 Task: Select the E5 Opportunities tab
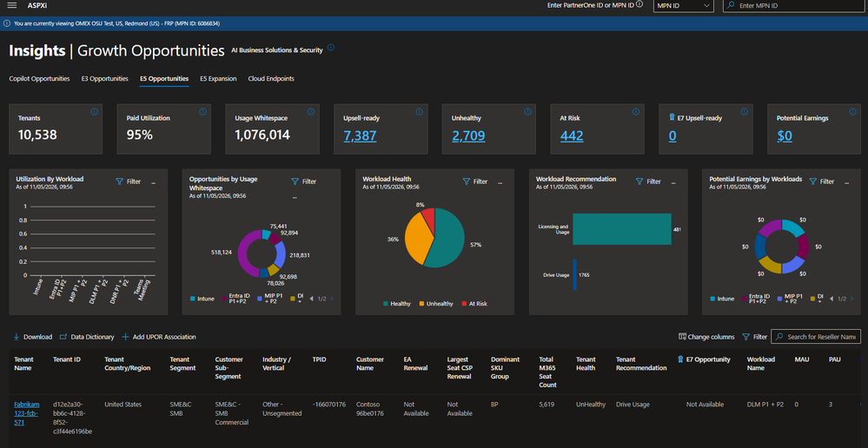coord(164,78)
